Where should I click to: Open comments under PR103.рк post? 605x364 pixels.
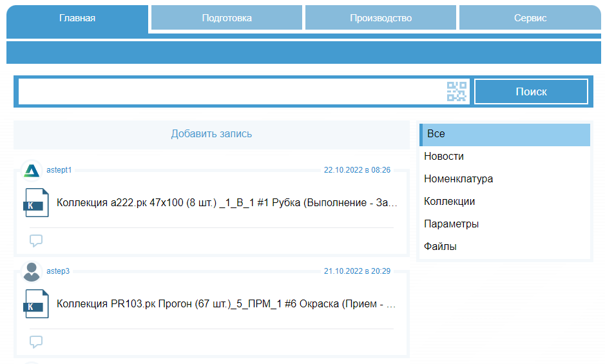(x=36, y=342)
